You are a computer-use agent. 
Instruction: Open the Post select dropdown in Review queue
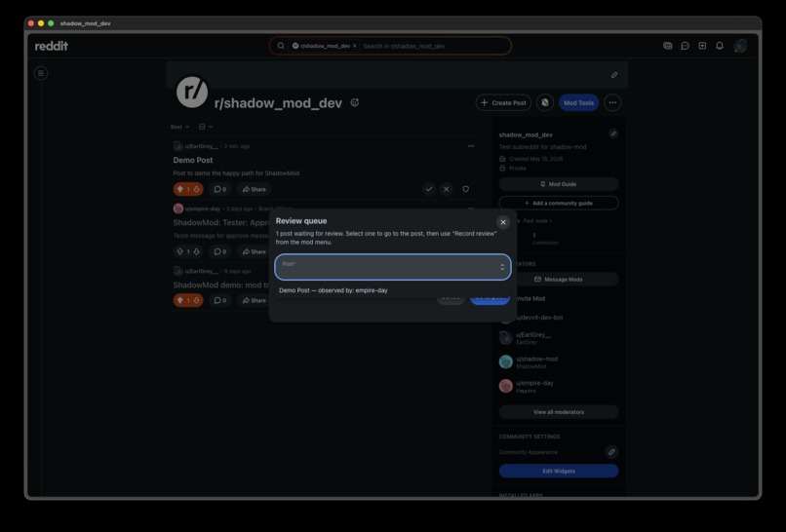pyautogui.click(x=393, y=267)
